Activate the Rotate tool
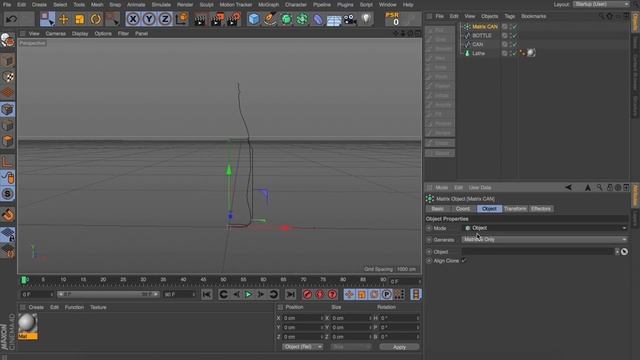Viewport: 640px width, 360px height. tap(96, 19)
